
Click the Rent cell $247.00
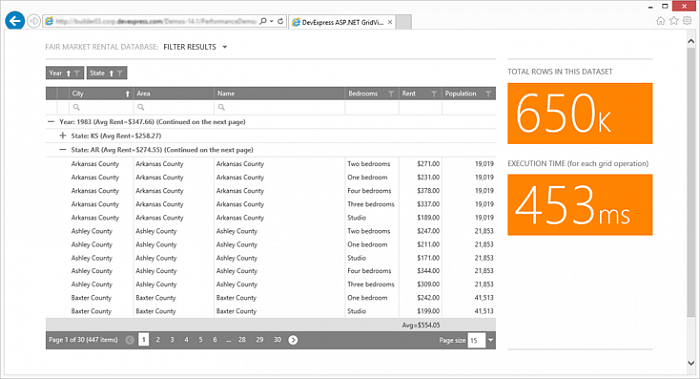(428, 231)
